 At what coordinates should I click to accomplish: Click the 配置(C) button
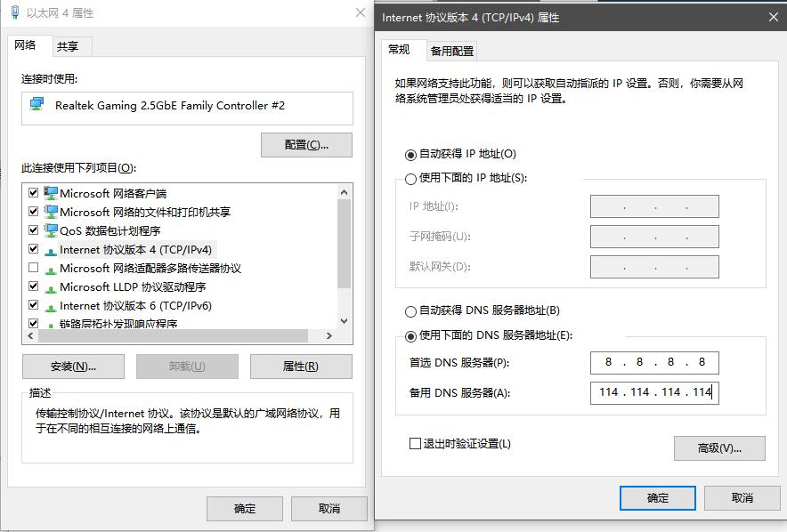tap(306, 144)
